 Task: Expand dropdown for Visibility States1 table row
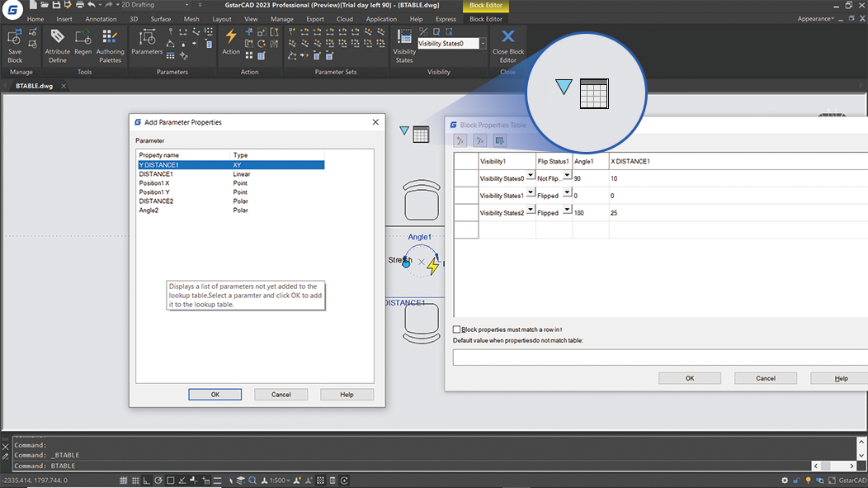coord(531,192)
